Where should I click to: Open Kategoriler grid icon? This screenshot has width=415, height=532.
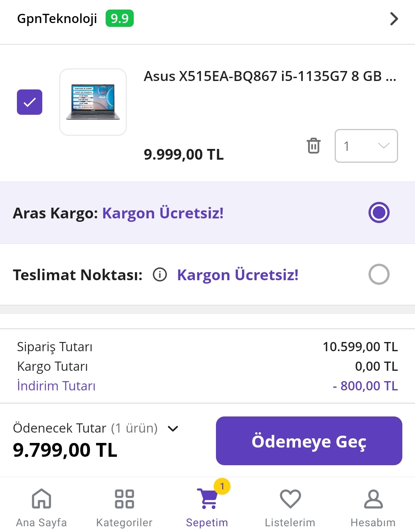coord(124,499)
